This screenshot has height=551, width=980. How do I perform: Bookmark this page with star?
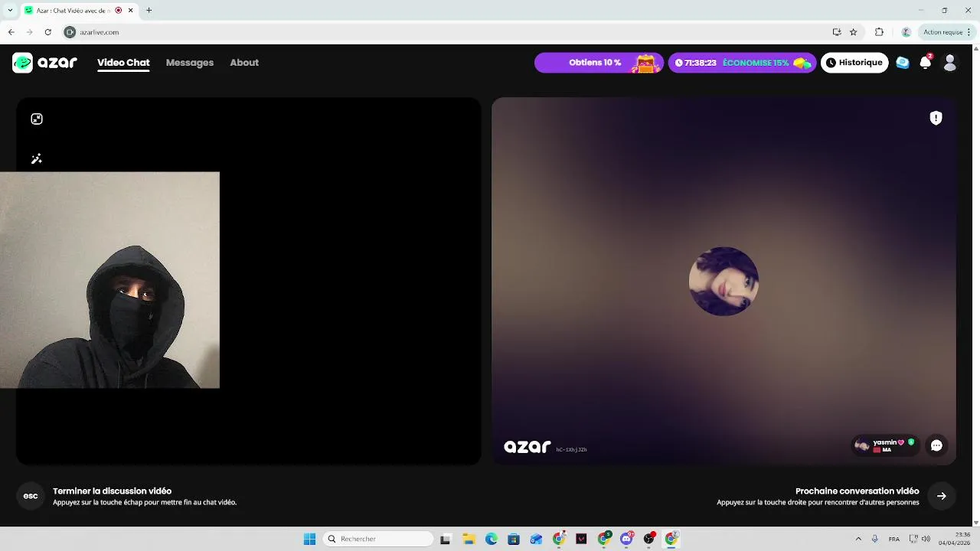click(x=854, y=32)
